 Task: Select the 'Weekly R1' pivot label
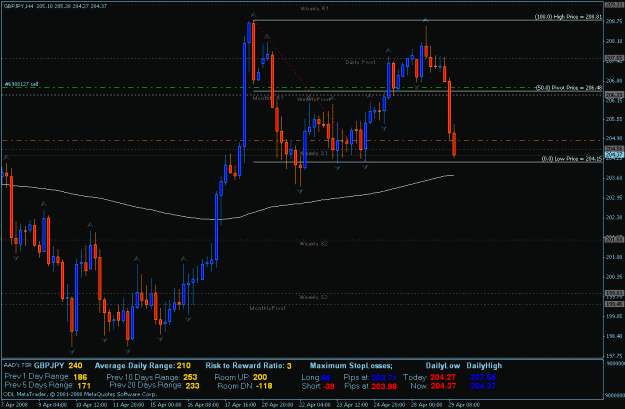coord(314,8)
